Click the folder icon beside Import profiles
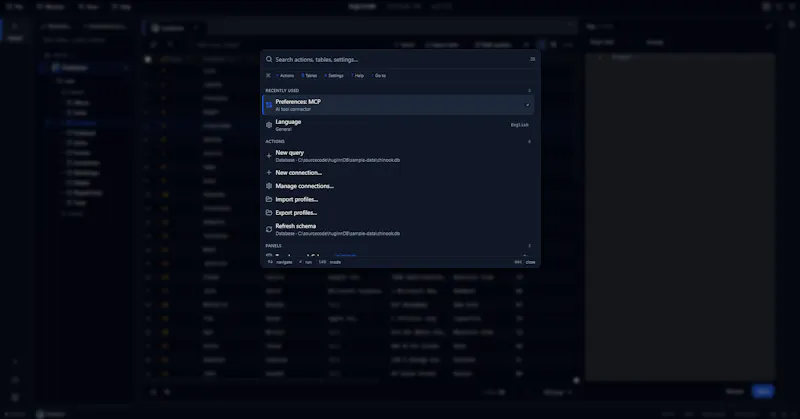Screen dimensions: 800x419 (x=269, y=199)
